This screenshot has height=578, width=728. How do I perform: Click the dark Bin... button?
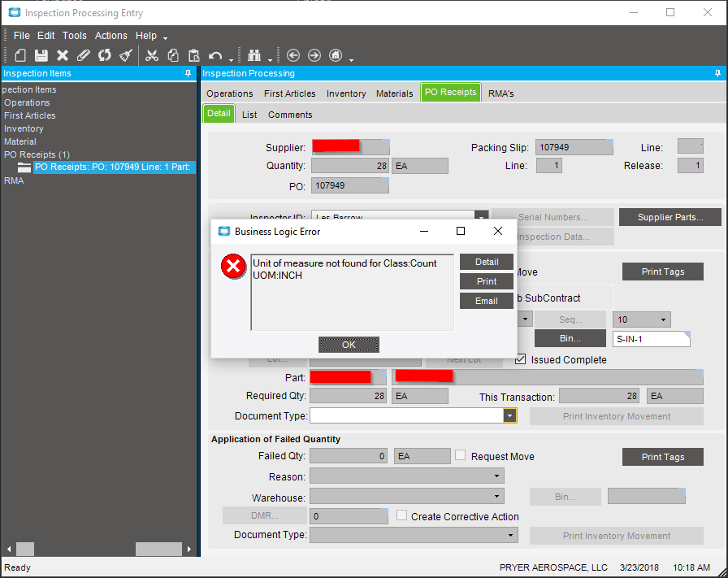click(570, 338)
